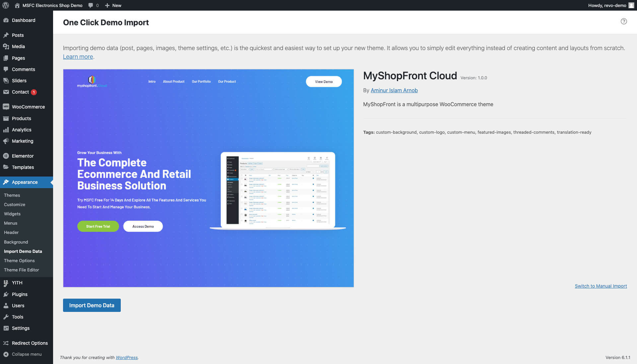Click the Plugins plug icon
Viewport: 637px width, 364px height.
[6, 294]
